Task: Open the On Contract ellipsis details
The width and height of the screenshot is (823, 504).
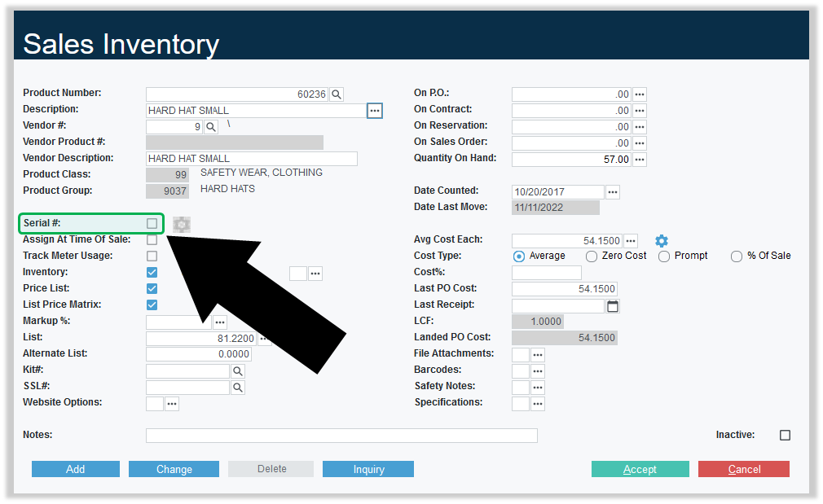Action: (640, 111)
